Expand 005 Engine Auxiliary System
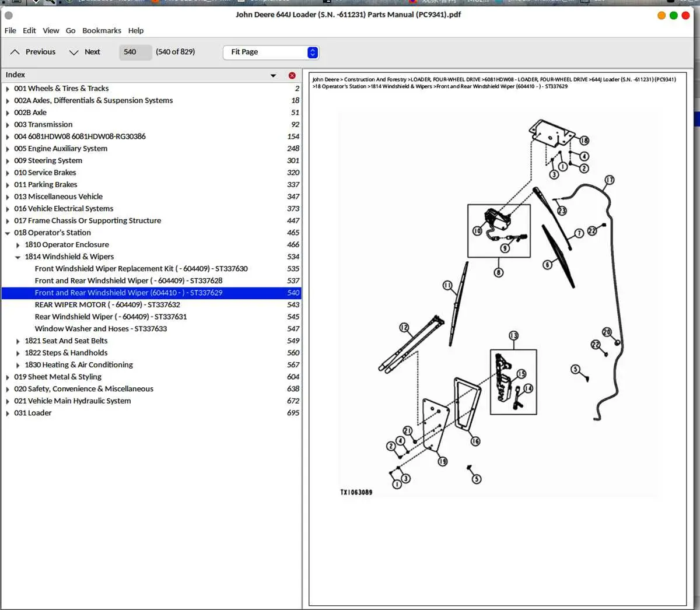Viewport: 700px width, 610px height. pyautogui.click(x=8, y=149)
